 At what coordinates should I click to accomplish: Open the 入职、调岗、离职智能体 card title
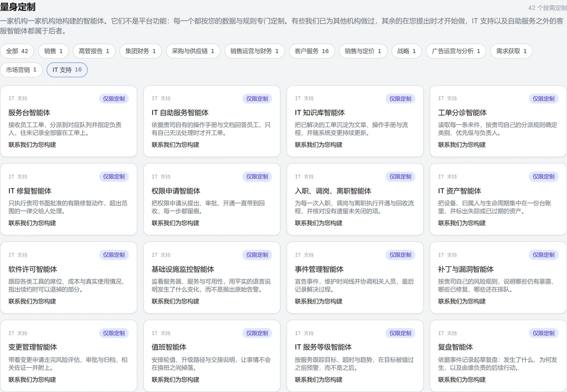pyautogui.click(x=333, y=191)
